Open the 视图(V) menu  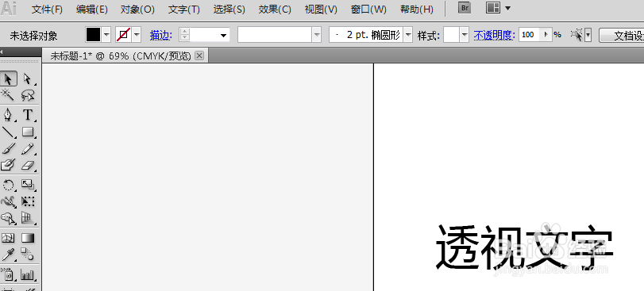pyautogui.click(x=321, y=9)
